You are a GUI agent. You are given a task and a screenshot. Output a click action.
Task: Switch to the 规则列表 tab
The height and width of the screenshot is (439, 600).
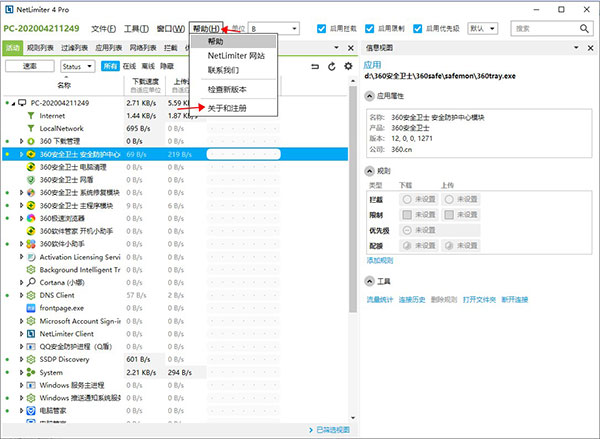pos(41,47)
